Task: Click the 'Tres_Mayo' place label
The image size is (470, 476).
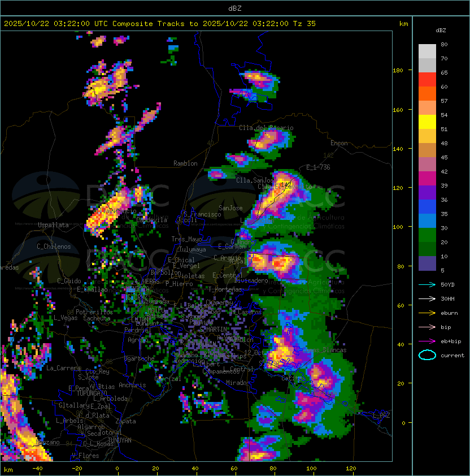Action: [186, 239]
